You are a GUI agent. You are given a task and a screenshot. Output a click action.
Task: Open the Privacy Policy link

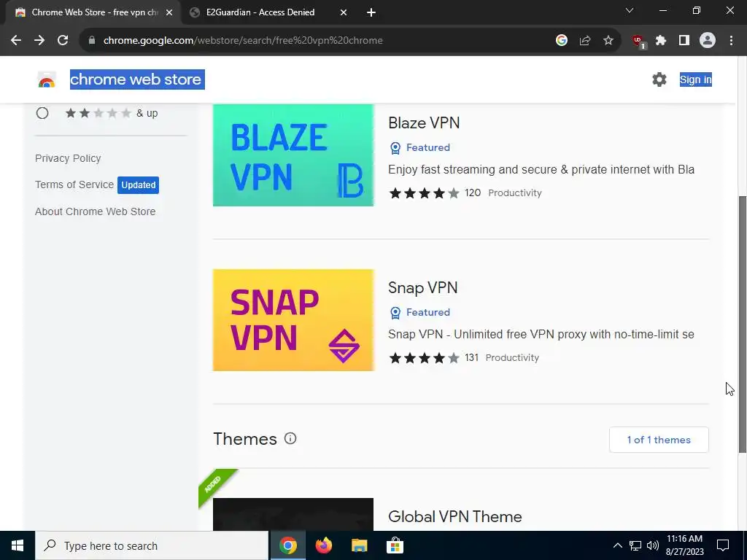tap(68, 158)
